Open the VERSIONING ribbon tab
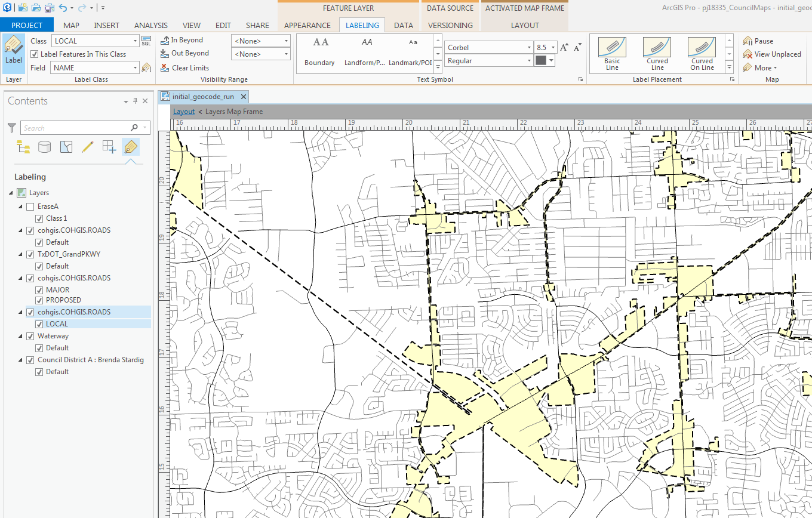This screenshot has width=812, height=518. click(x=451, y=25)
